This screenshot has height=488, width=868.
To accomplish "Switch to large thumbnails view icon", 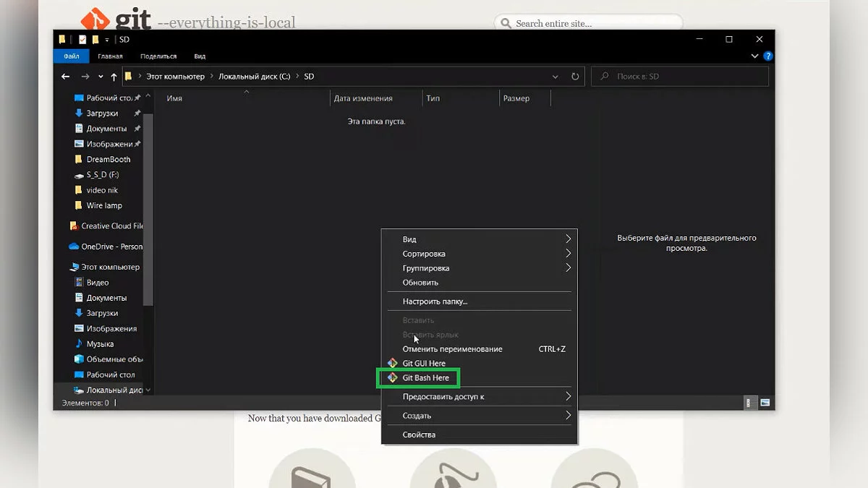I will [765, 403].
